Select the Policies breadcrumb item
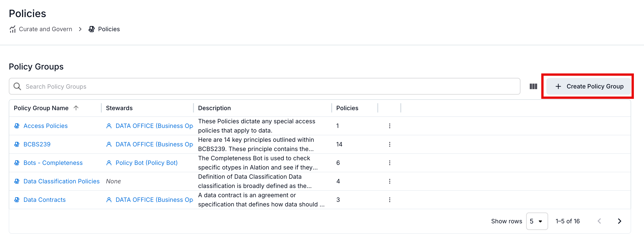This screenshot has width=644, height=236. [x=109, y=29]
